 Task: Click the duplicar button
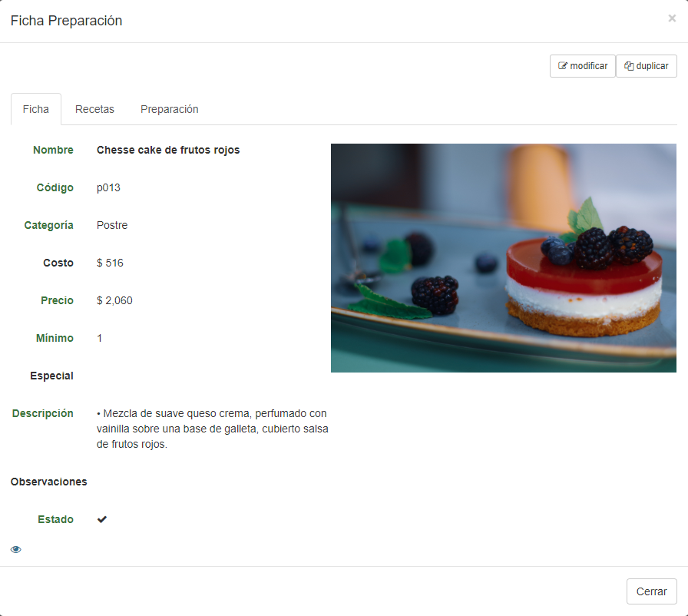coord(647,66)
